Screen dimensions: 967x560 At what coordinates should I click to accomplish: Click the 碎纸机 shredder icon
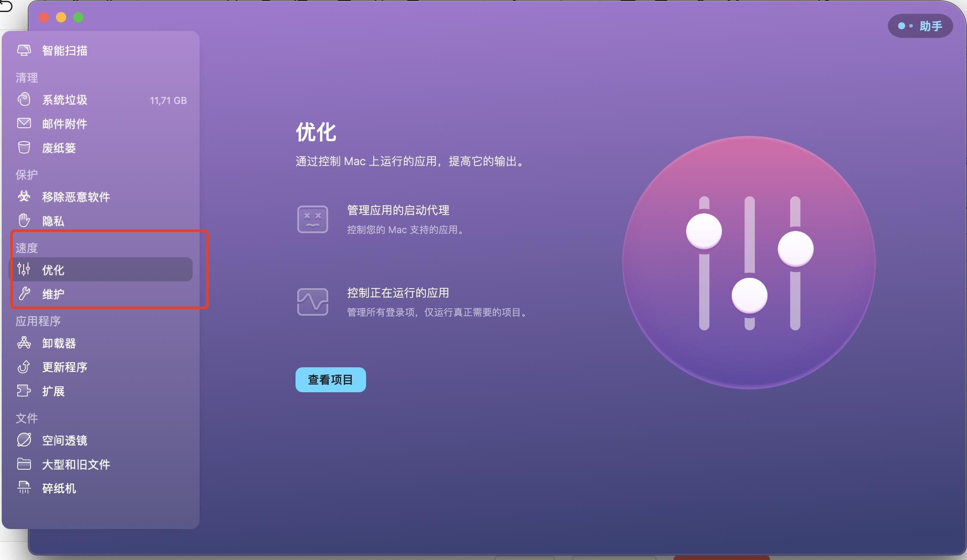click(x=25, y=488)
